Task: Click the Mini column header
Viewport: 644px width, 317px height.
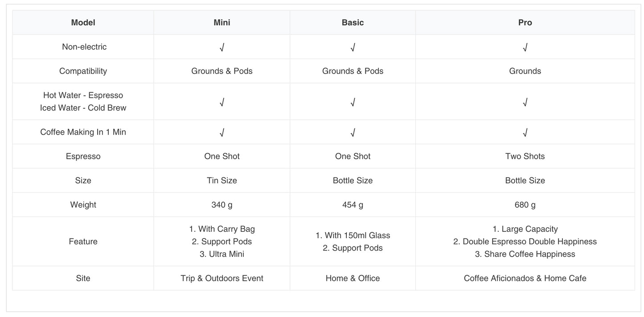Action: coord(222,23)
